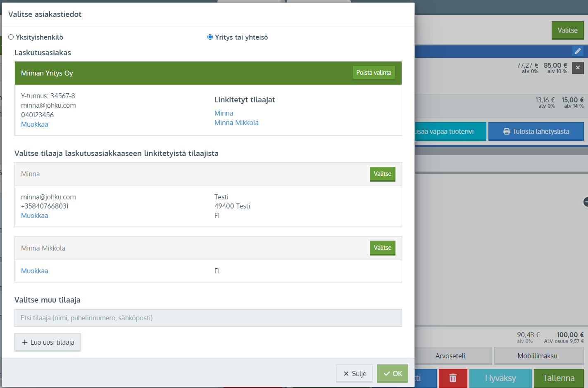Viewport: 588px width, 388px height.
Task: Open linked orderer Minna Mikkola link
Action: coord(236,123)
